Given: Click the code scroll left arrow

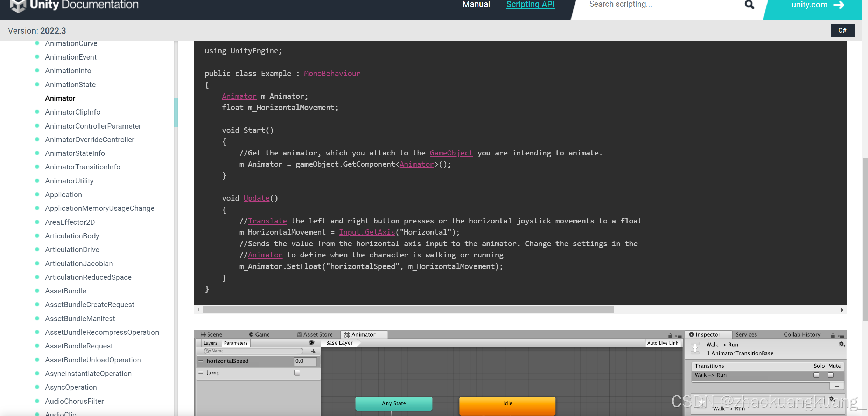Looking at the screenshot, I should click(x=199, y=310).
